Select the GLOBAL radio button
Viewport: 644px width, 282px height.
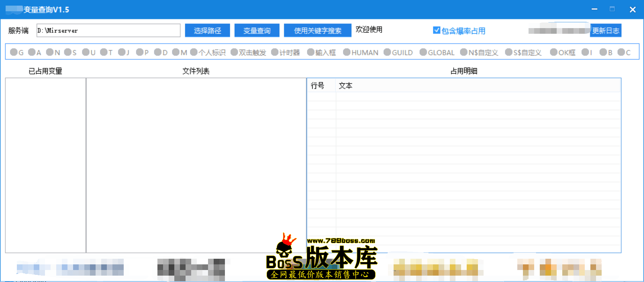coord(423,52)
